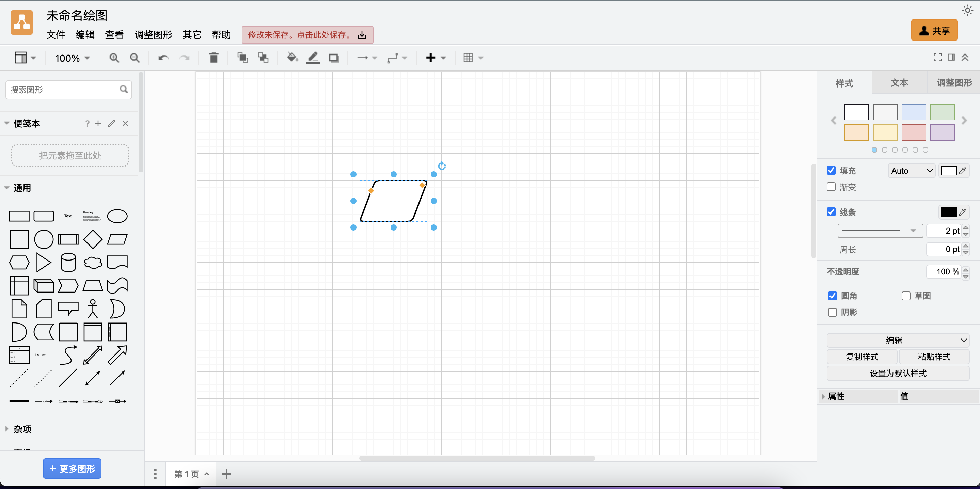The image size is (980, 489).
Task: Select the cloud shape in the general palette
Action: click(93, 263)
